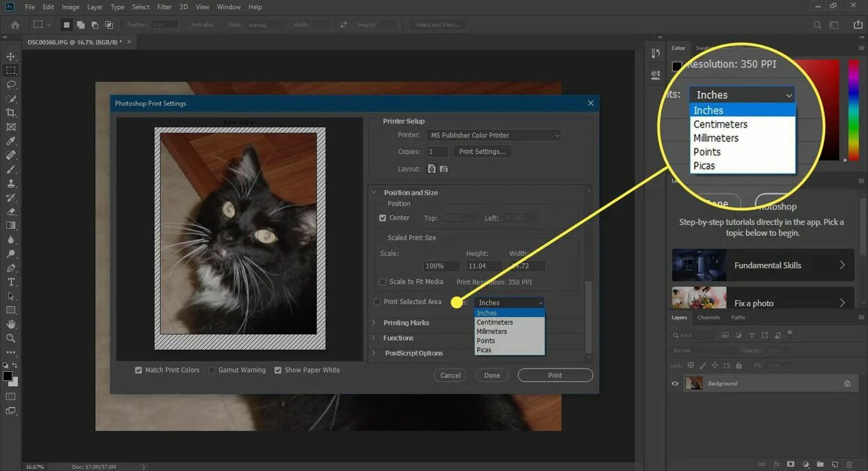Screen dimensions: 868x471
Task: Open the Edit Toolbar ellipsis
Action: pos(11,352)
